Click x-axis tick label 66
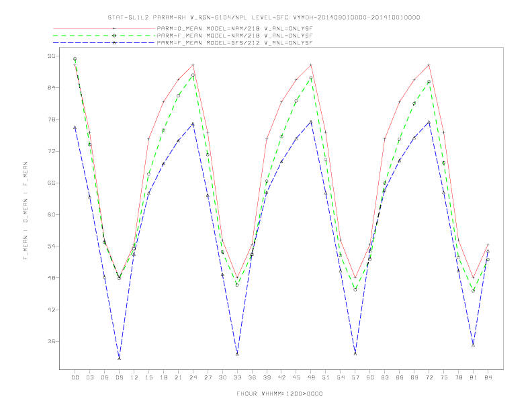Image resolution: width=532 pixels, height=411 pixels. point(400,377)
